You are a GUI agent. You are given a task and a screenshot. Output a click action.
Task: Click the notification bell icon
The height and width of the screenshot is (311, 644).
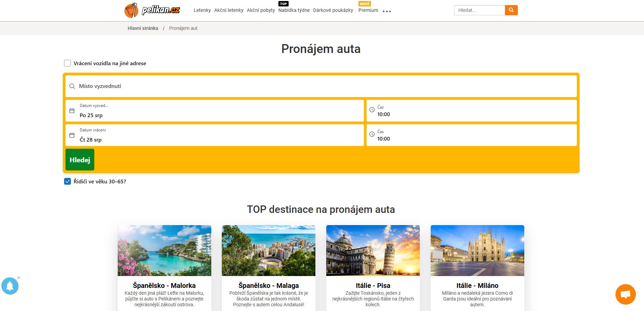(x=10, y=286)
